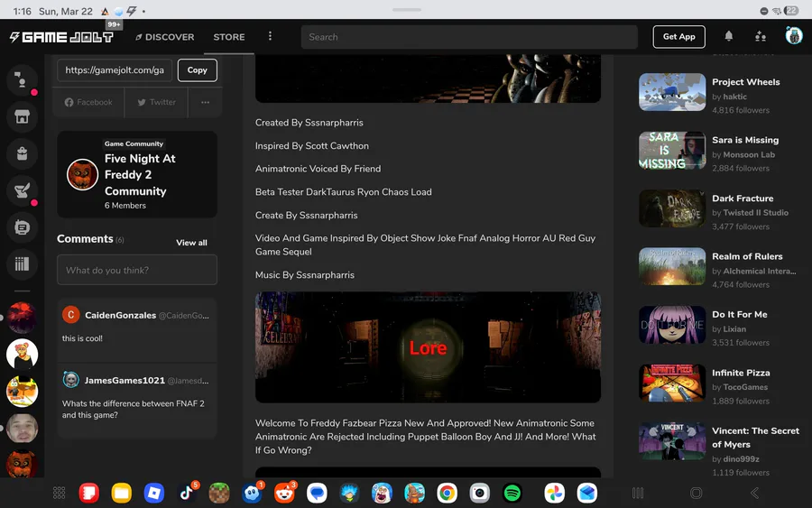Open the three-dot more menu in navbar
The height and width of the screenshot is (508, 812).
270,36
